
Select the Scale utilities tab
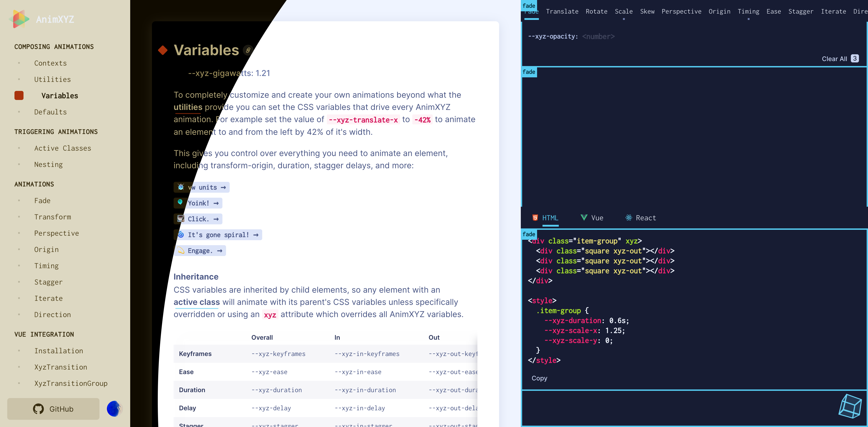pyautogui.click(x=623, y=12)
